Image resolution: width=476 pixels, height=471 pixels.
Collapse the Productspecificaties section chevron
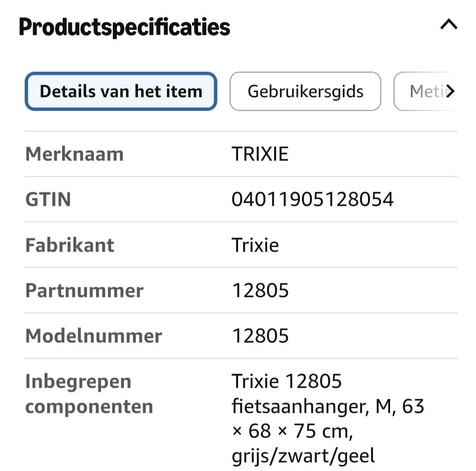(449, 25)
